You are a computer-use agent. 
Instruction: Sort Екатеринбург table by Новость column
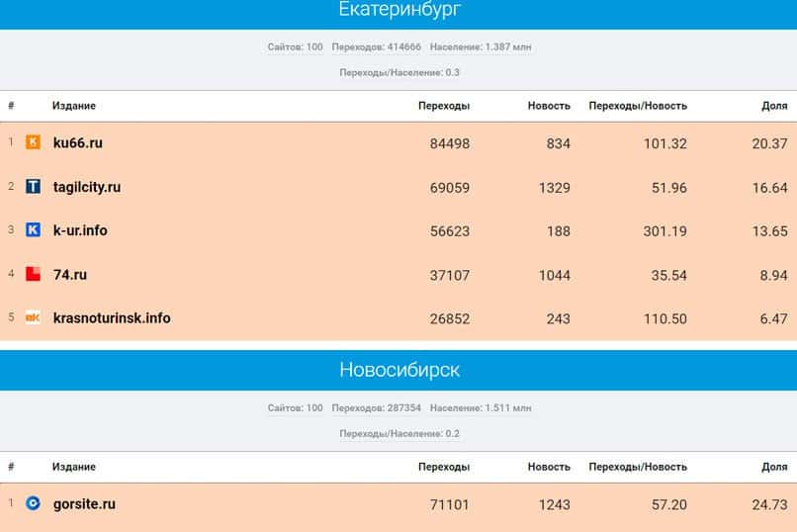coord(549,106)
